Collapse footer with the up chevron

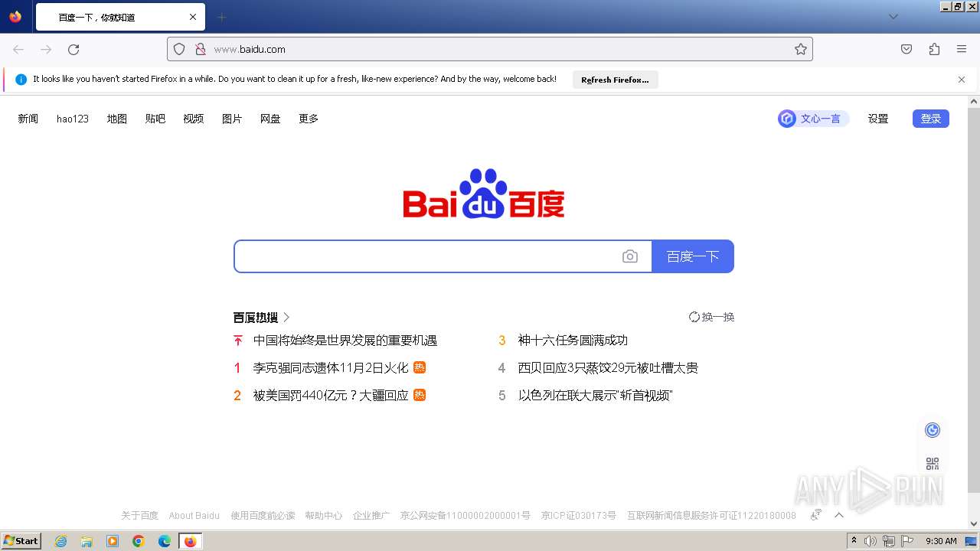point(839,515)
